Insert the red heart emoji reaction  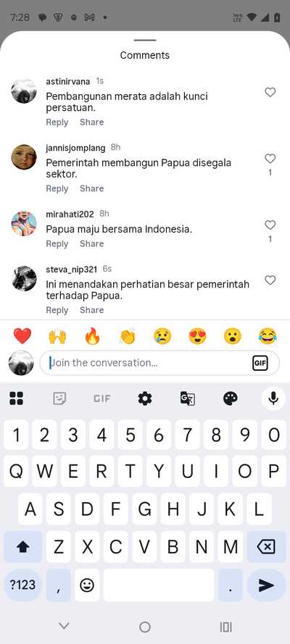click(22, 336)
